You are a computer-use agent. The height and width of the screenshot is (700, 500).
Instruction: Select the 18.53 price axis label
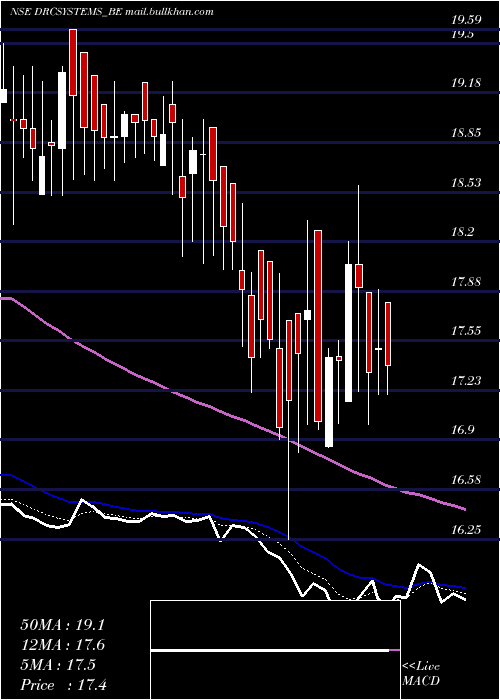[465, 183]
